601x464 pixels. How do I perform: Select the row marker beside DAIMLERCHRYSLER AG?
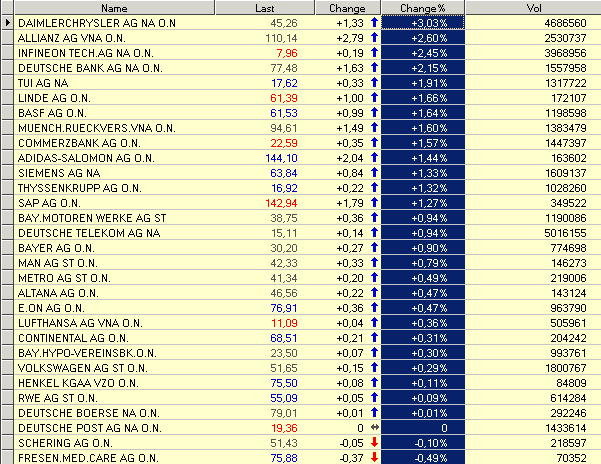click(x=8, y=23)
